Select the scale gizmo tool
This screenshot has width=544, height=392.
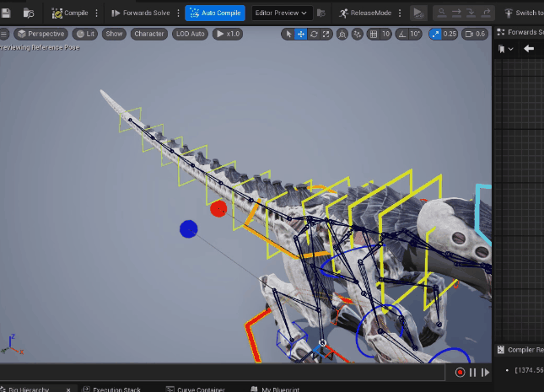coord(326,34)
